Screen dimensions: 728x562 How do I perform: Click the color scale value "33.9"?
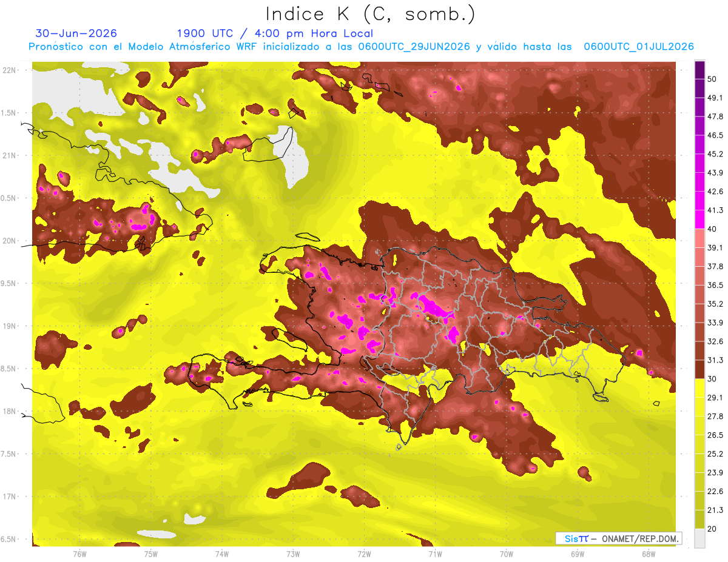[715, 323]
